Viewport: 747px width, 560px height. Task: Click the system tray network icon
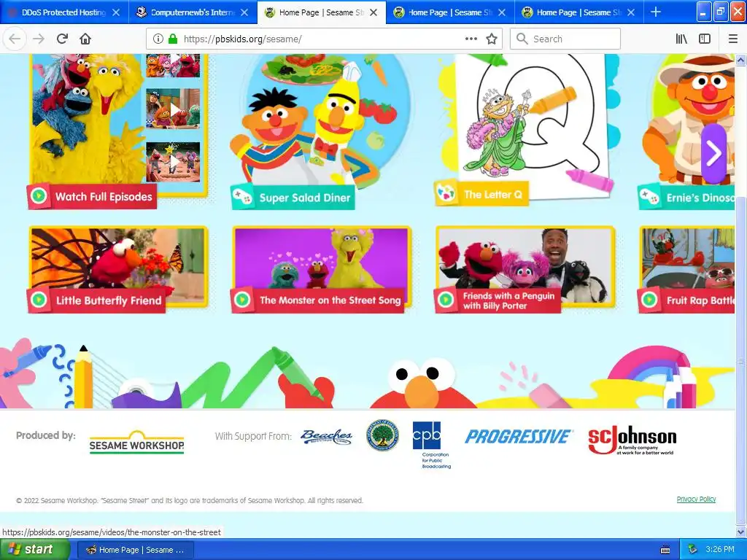tap(692, 550)
